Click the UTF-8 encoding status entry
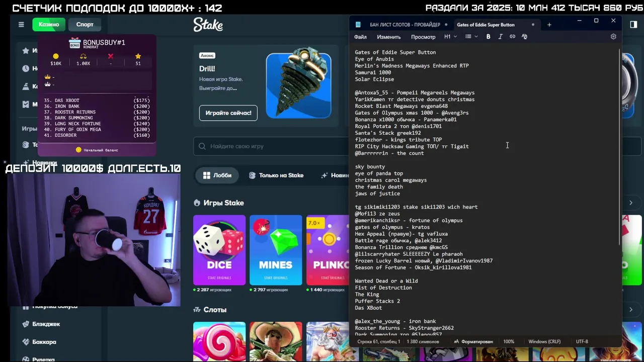644x362 pixels. pyautogui.click(x=582, y=342)
